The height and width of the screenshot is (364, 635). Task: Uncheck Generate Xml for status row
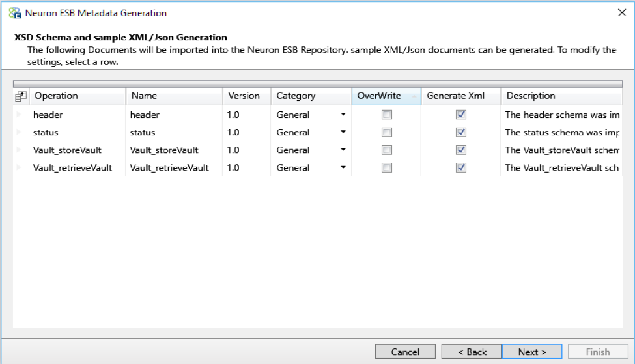(461, 132)
